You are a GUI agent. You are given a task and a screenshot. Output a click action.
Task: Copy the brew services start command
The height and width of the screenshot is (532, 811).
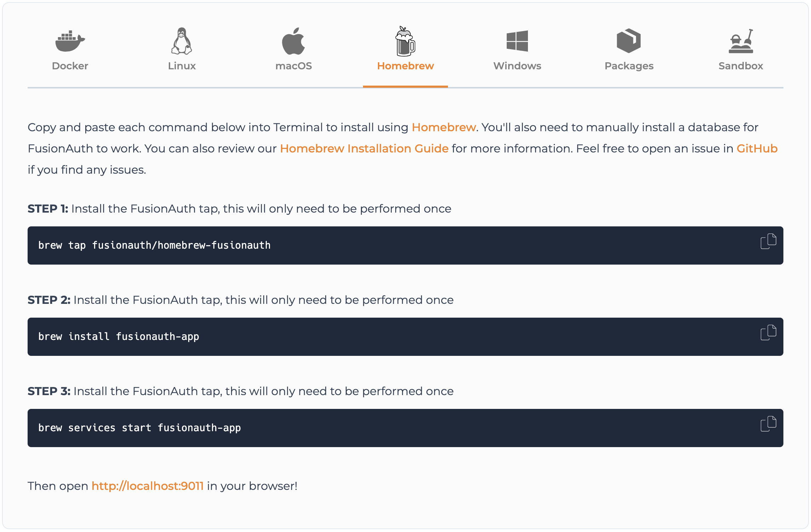pos(769,424)
